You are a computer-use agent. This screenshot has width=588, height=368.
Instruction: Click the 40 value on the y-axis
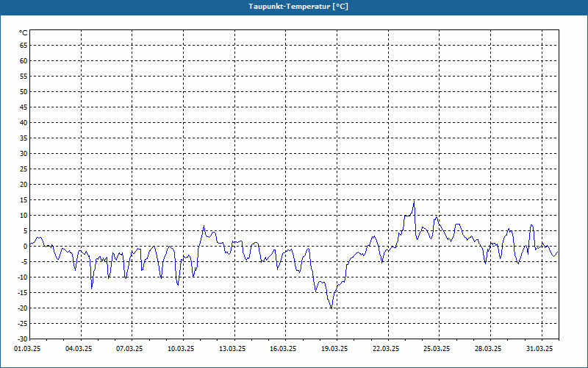(x=24, y=122)
